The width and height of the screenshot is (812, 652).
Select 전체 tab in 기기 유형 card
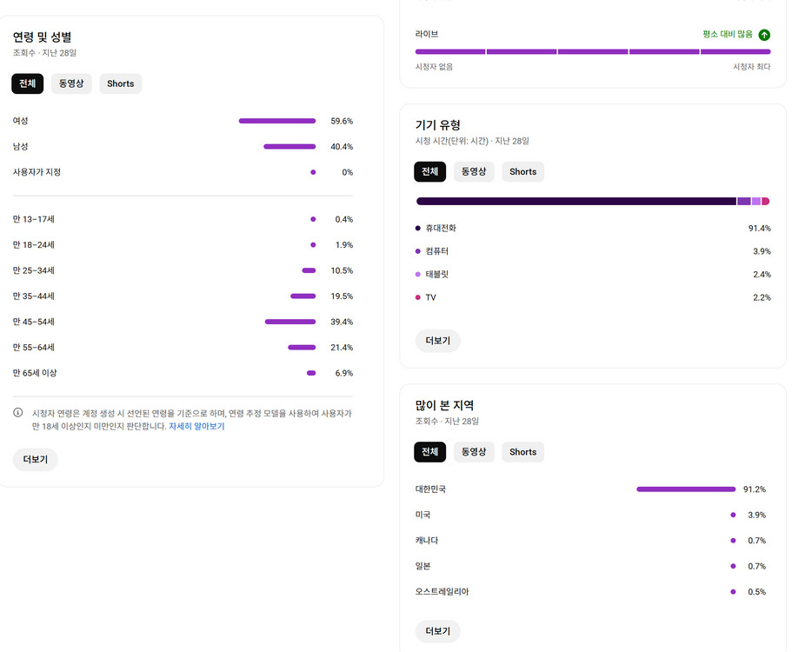coord(429,171)
